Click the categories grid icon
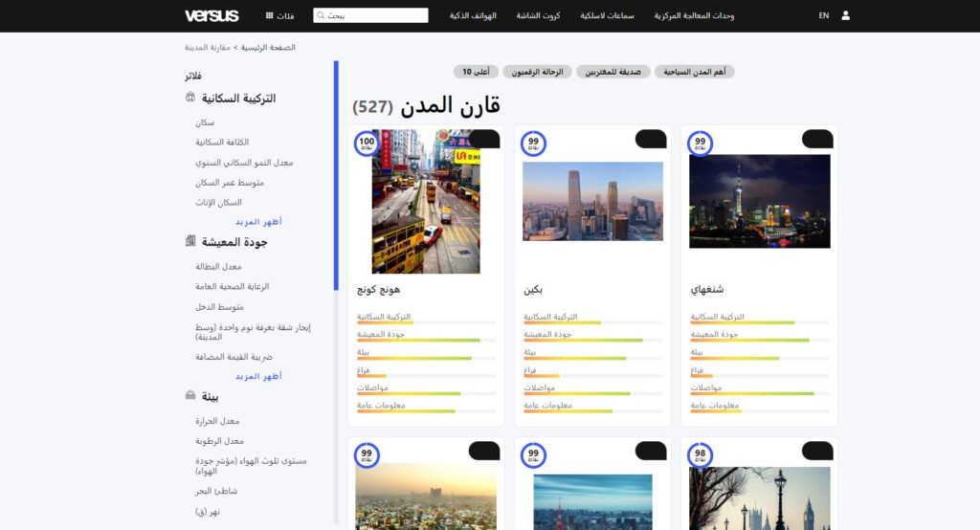This screenshot has width=980, height=530. [x=270, y=16]
